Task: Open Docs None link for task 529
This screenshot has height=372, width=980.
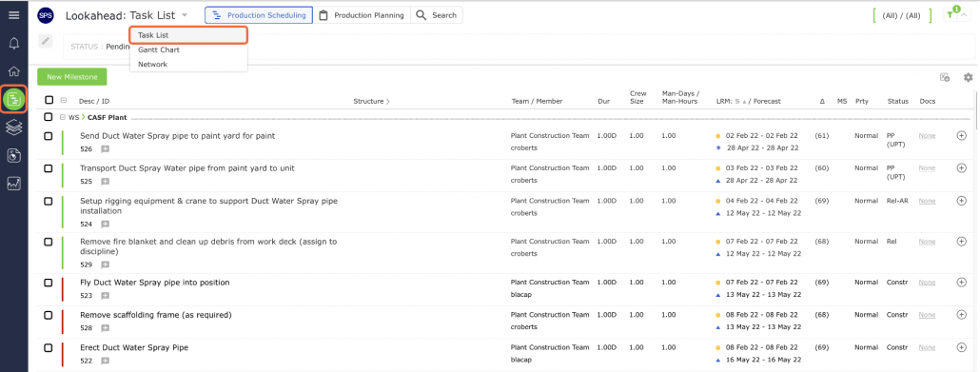Action: pyautogui.click(x=927, y=242)
